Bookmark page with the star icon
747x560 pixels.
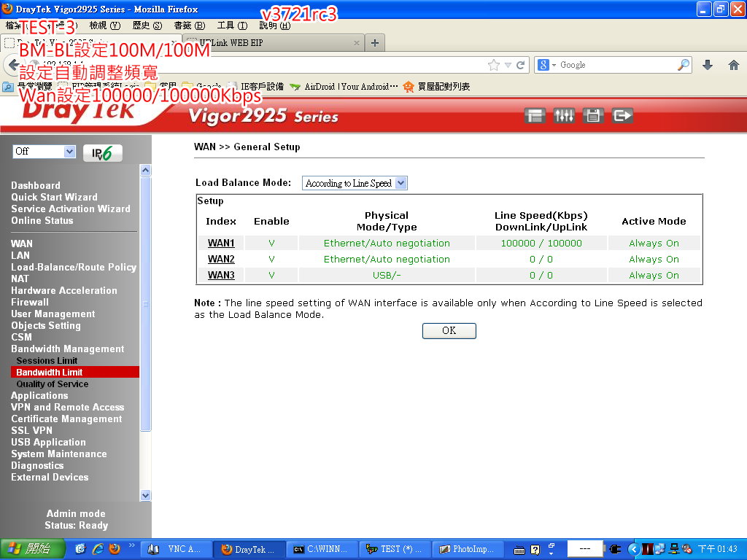click(x=494, y=65)
